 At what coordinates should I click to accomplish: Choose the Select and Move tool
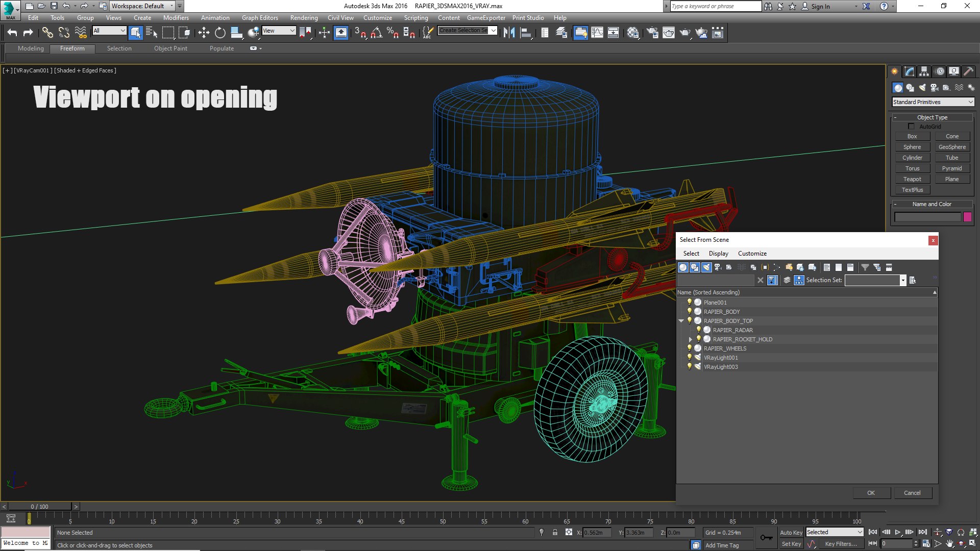click(204, 33)
